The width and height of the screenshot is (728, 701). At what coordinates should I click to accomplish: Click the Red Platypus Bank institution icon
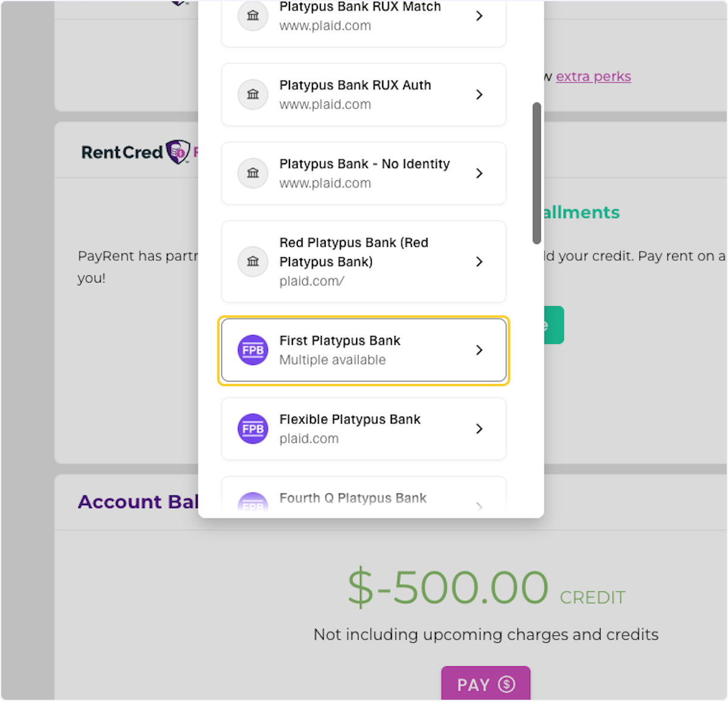253,262
